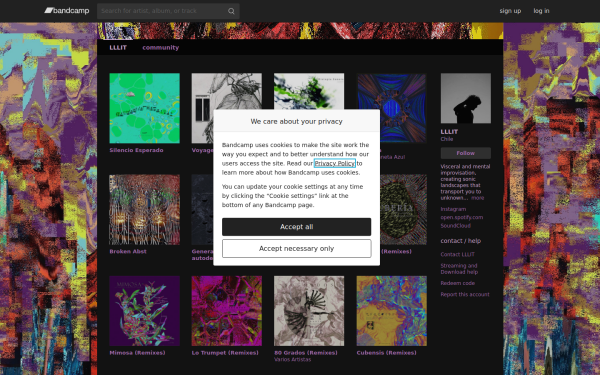Click the Silencio Esperado title link

pyautogui.click(x=136, y=150)
